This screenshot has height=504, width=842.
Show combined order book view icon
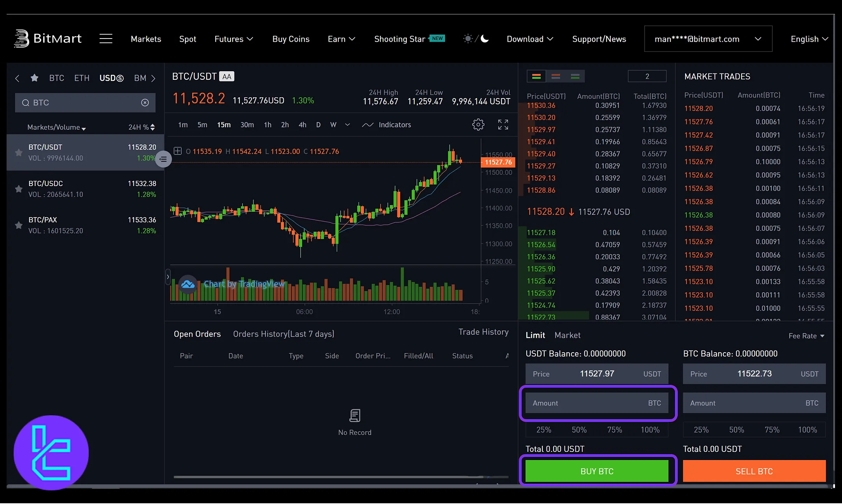536,76
